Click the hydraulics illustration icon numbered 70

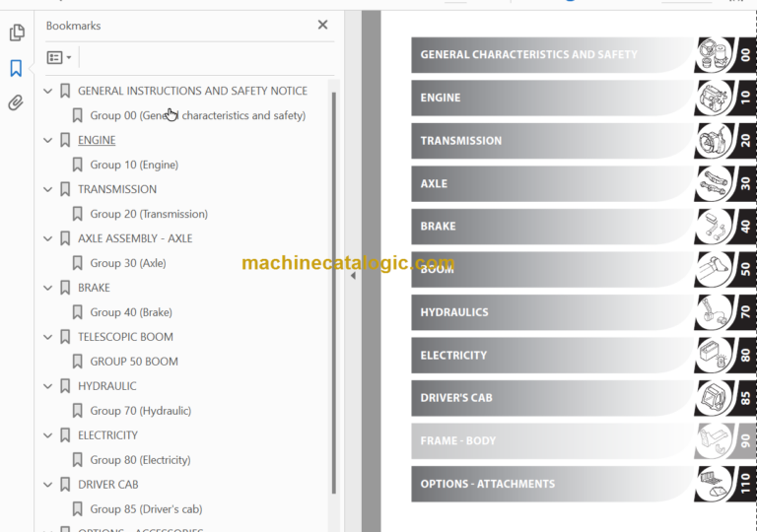714,312
